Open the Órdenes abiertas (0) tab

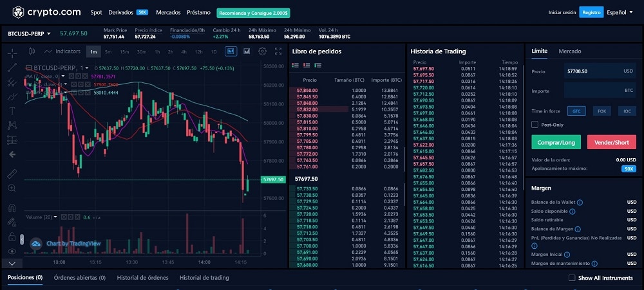click(x=80, y=278)
